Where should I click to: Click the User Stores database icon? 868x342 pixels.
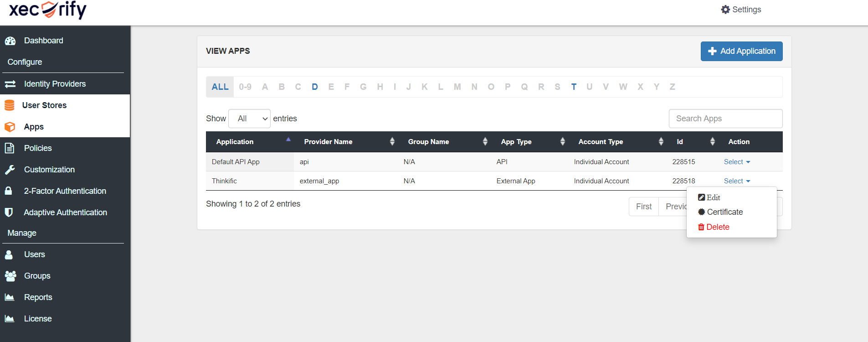click(10, 105)
